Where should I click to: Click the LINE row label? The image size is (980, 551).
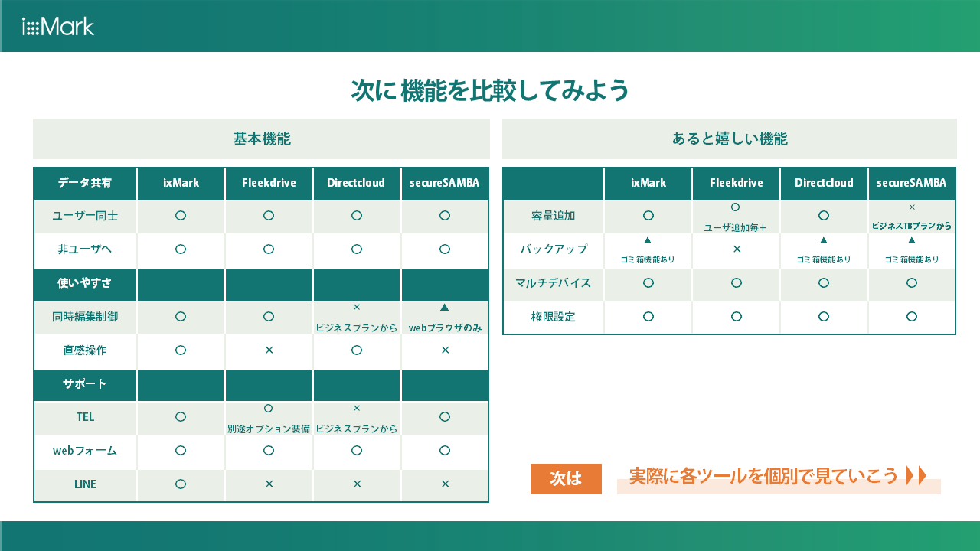85,484
